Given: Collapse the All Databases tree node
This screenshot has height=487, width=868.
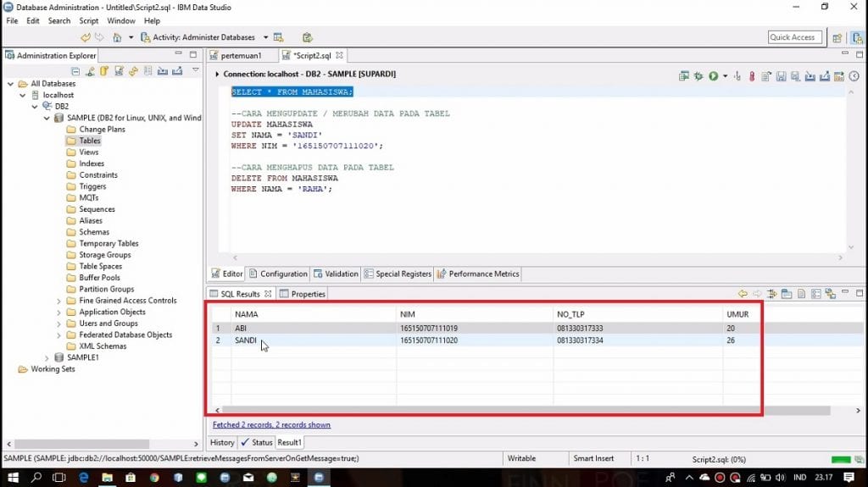Looking at the screenshot, I should pos(11,84).
